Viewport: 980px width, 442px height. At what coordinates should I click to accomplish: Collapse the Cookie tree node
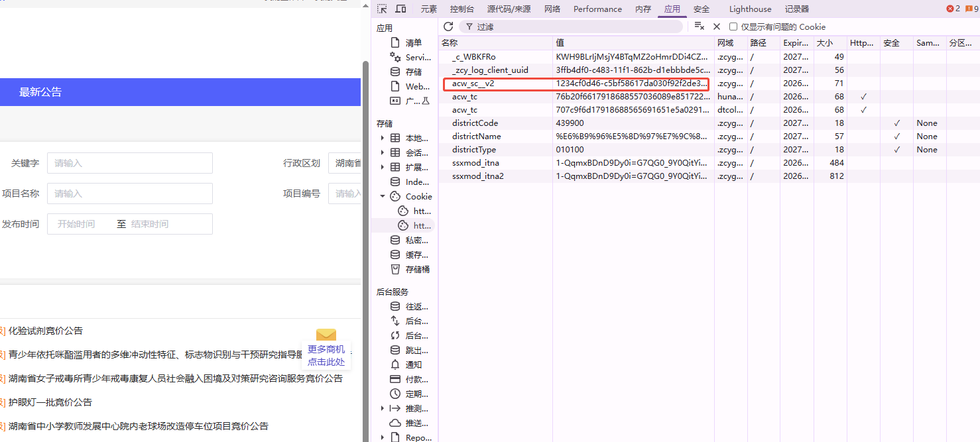point(382,196)
